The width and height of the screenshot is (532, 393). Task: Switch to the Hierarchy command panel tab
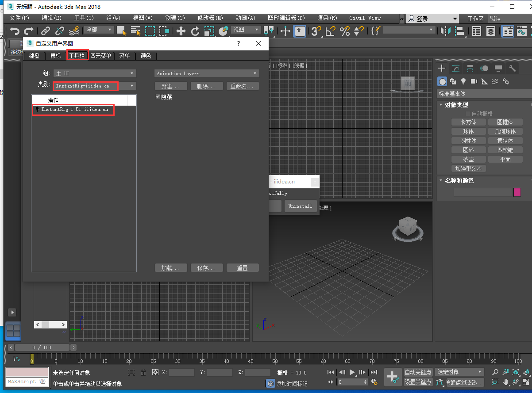click(x=470, y=68)
